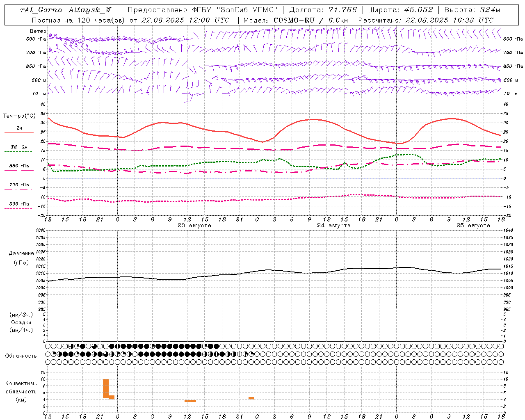Click the (гПа) unit under Давление
525x420 pixels.
click(21, 263)
